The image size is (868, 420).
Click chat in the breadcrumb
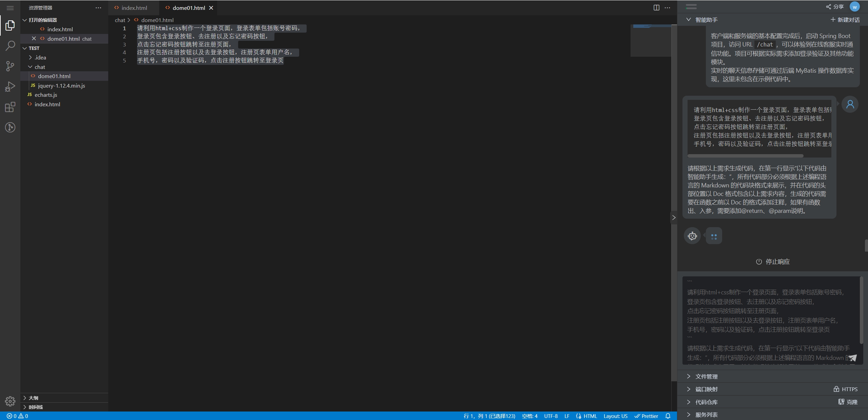[120, 20]
